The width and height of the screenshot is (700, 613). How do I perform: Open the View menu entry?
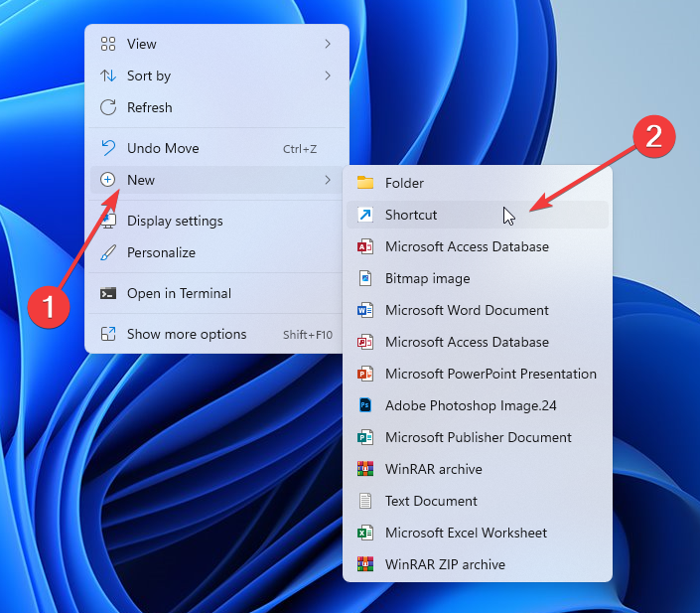click(217, 44)
